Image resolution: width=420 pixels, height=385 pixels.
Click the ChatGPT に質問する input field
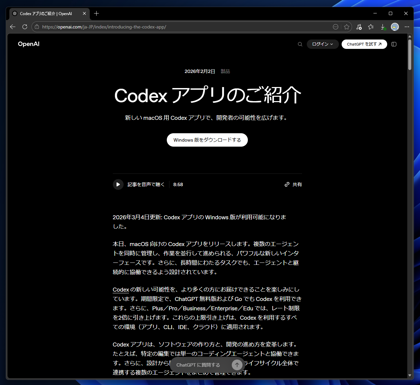coord(200,365)
